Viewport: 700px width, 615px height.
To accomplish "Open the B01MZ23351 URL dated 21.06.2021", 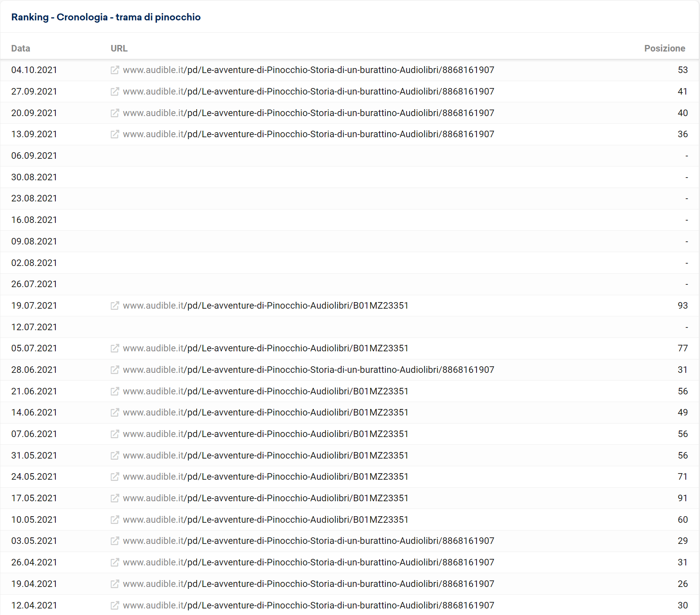I will tap(266, 391).
